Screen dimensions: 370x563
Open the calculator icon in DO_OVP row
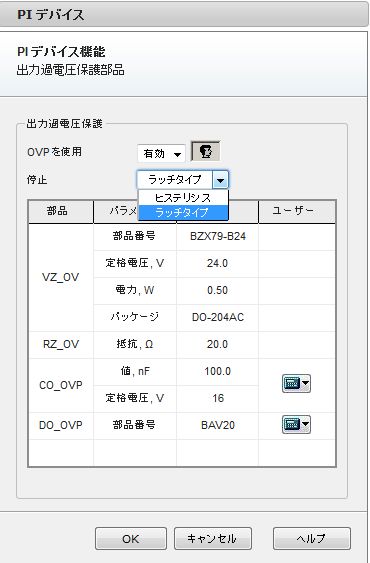(296, 425)
